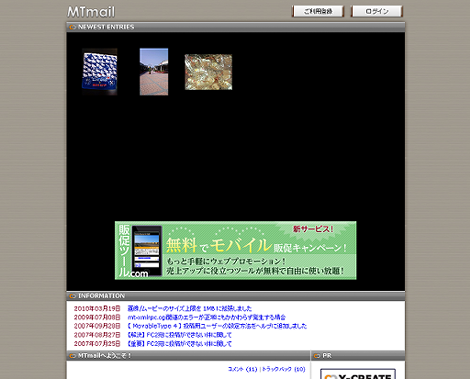Open the 2007年07月25日 【重要】FC2 link
Screen dimensions: 470x379
coord(179,343)
